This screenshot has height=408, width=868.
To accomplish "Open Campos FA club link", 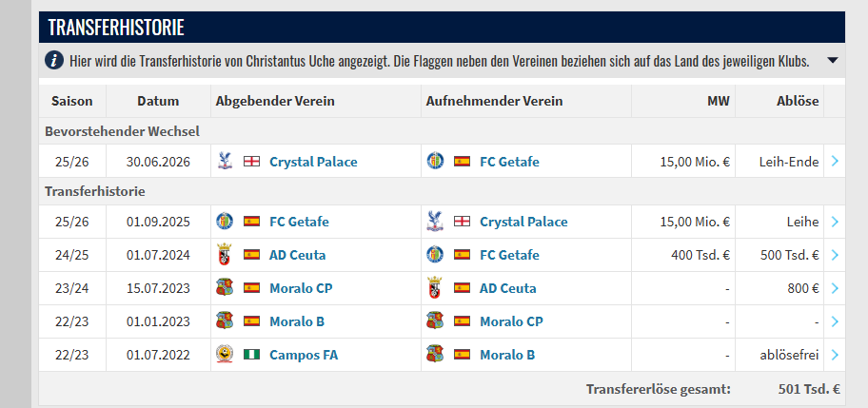I will tap(304, 355).
